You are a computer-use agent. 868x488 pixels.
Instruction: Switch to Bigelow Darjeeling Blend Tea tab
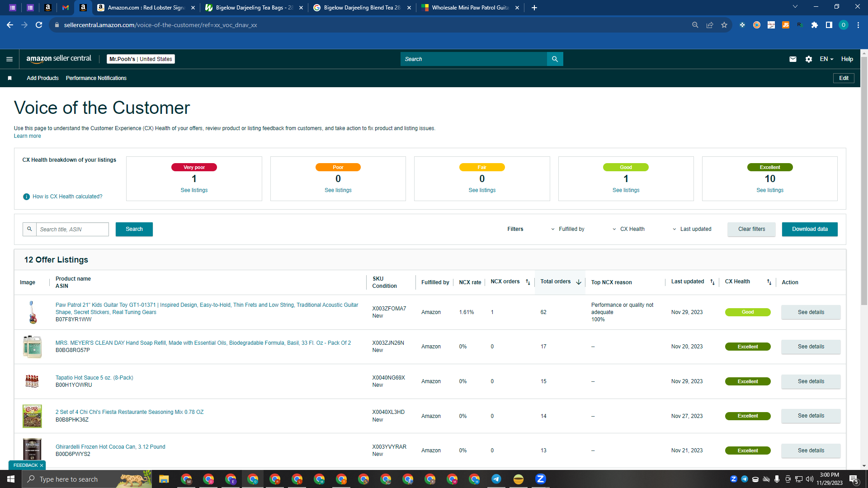(362, 8)
